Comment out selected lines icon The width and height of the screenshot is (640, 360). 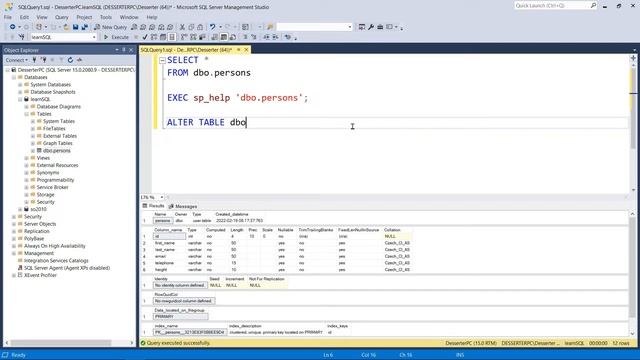click(x=245, y=37)
